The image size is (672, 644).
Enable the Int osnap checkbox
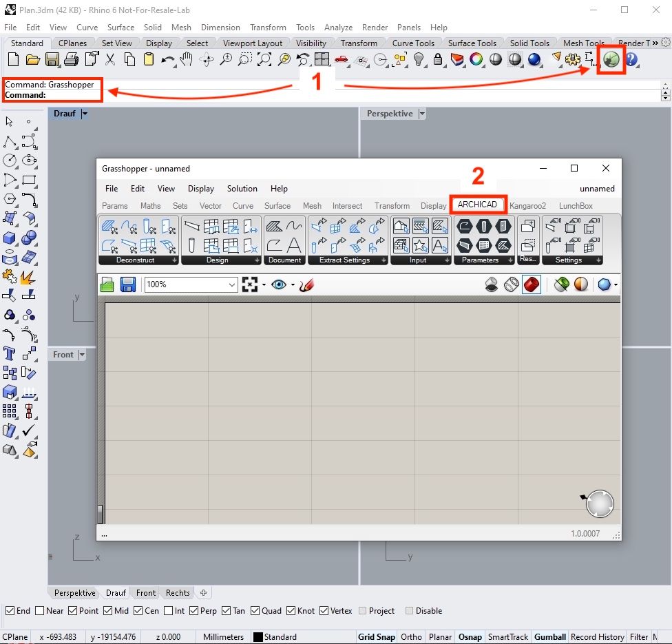click(x=169, y=610)
